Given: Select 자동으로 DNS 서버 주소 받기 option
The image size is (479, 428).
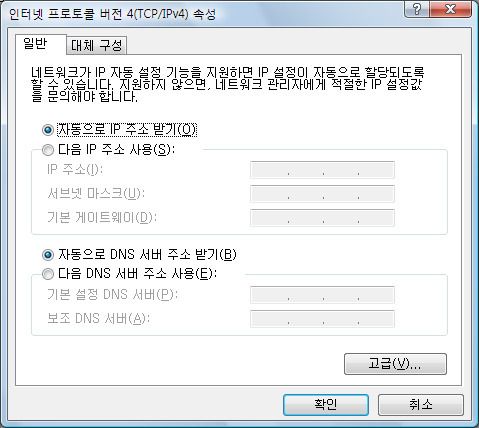Looking at the screenshot, I should [x=48, y=255].
